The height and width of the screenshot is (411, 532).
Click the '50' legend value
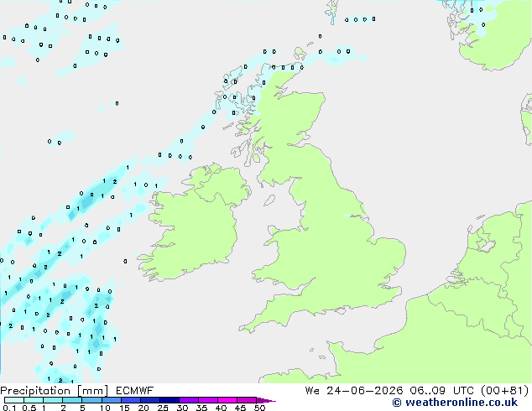point(259,408)
